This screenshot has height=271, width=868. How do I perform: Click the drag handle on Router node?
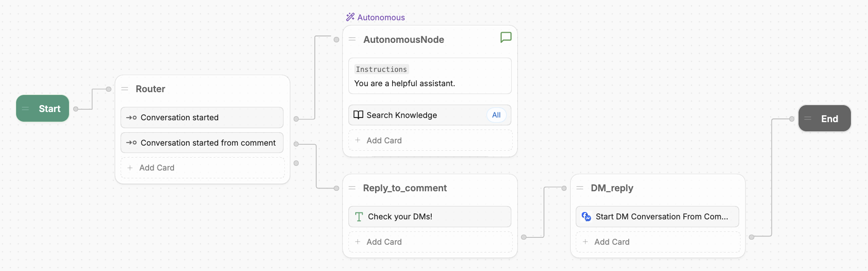(125, 88)
